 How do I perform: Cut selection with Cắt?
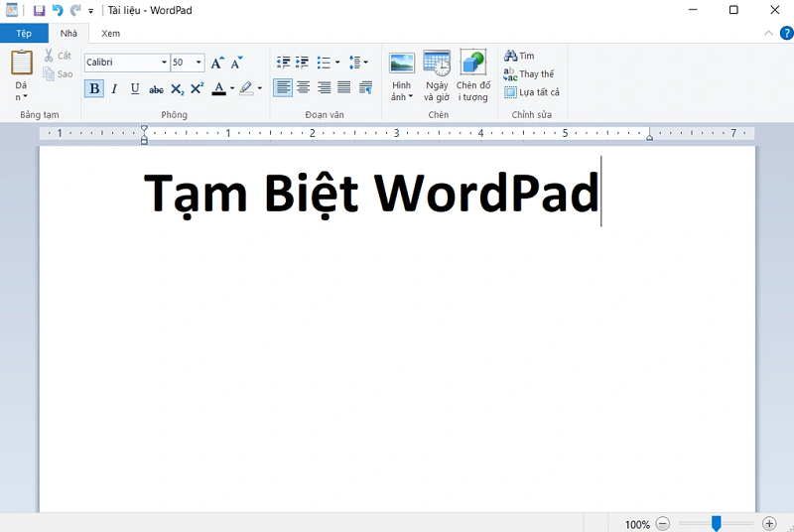click(58, 56)
